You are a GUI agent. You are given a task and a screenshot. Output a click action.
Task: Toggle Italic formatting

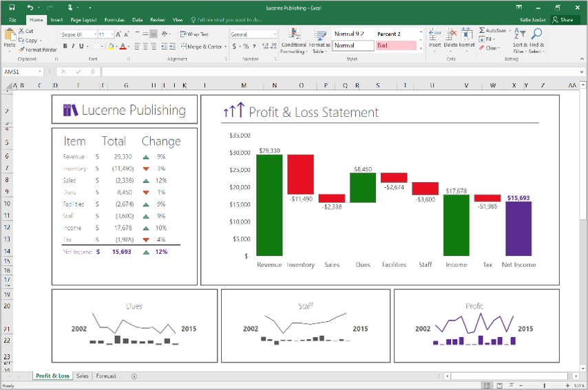point(73,47)
